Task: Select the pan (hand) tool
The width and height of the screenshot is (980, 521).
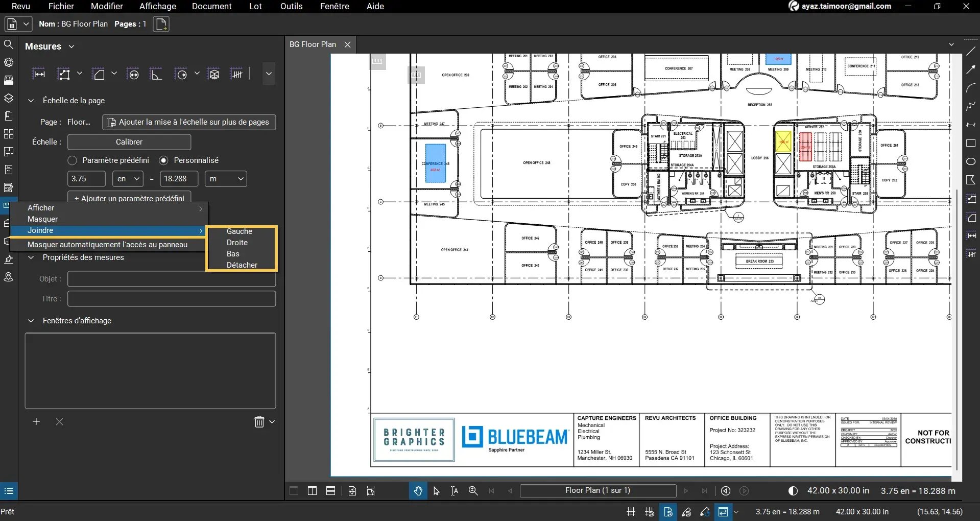Action: (x=418, y=490)
